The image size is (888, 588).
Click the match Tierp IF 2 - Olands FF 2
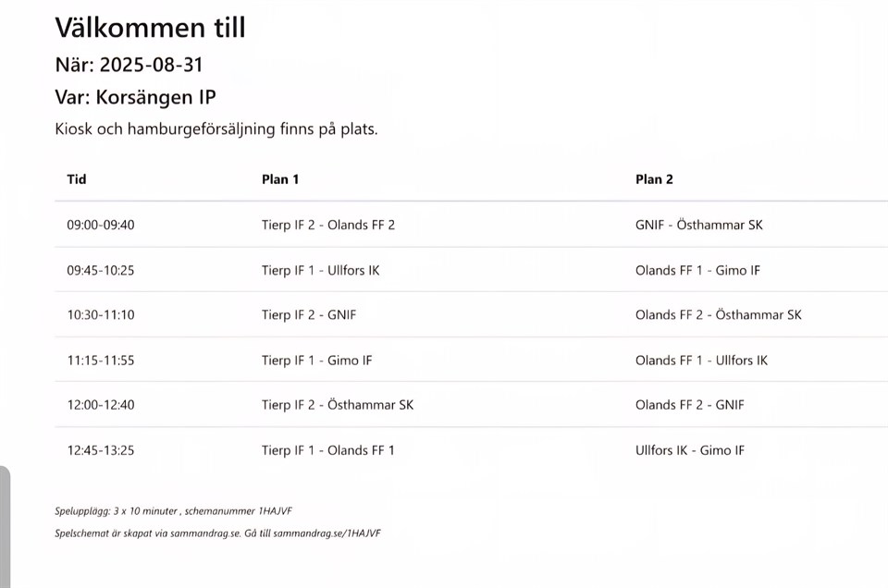328,225
